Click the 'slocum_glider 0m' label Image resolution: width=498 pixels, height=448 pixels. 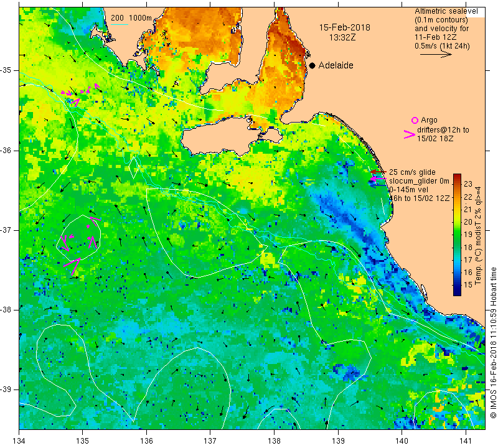[x=419, y=181]
